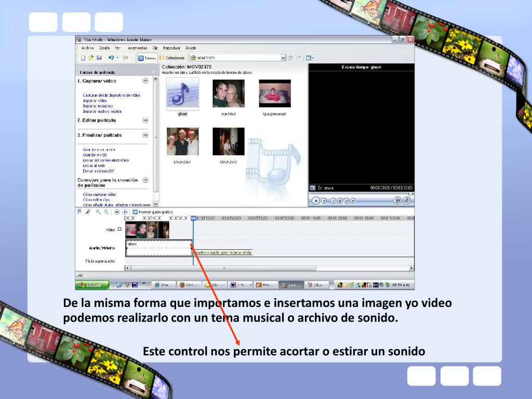Open the Ayuda menu
Image resolution: width=532 pixels, height=399 pixels.
pos(191,48)
